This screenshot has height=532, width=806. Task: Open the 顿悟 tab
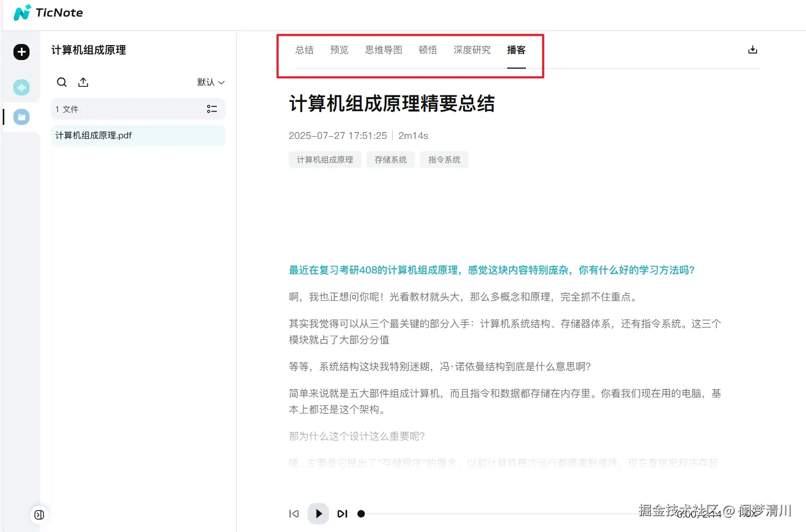click(428, 50)
